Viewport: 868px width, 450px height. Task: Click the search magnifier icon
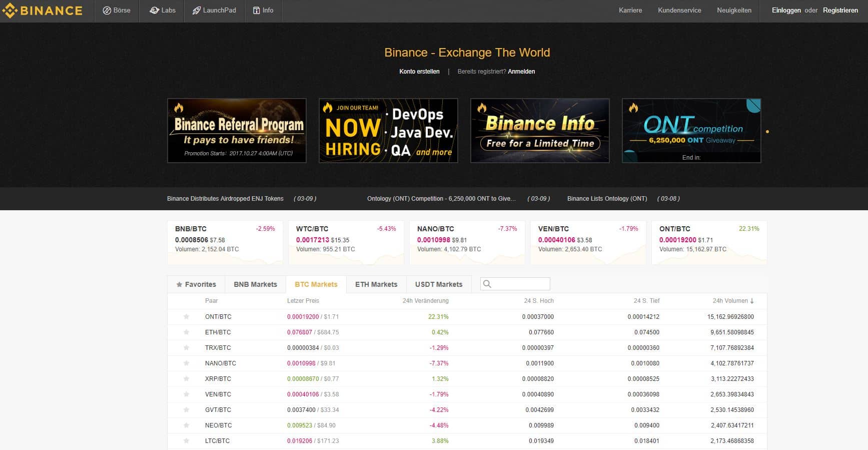pyautogui.click(x=487, y=284)
